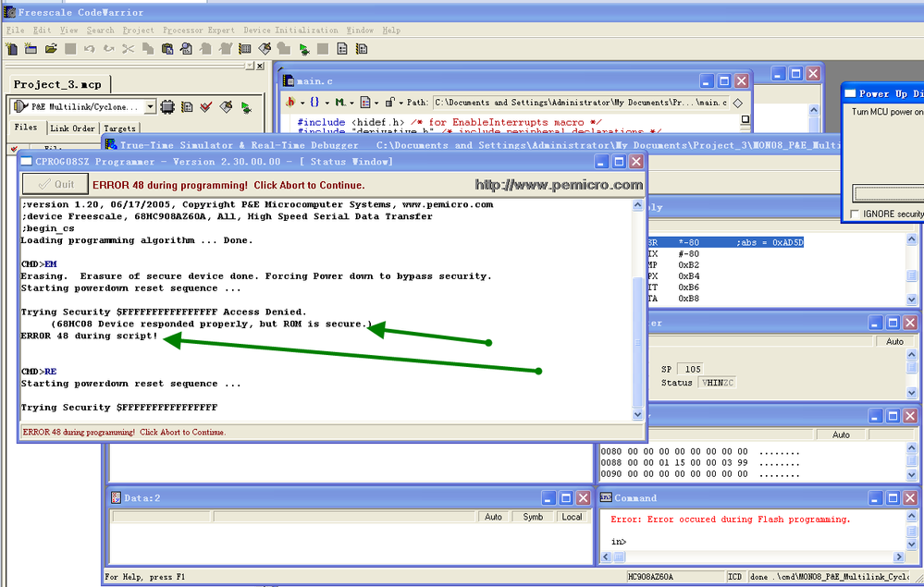Click HC908AZ60A in the debugger status bar
Image resolution: width=924 pixels, height=587 pixels.
tap(650, 577)
